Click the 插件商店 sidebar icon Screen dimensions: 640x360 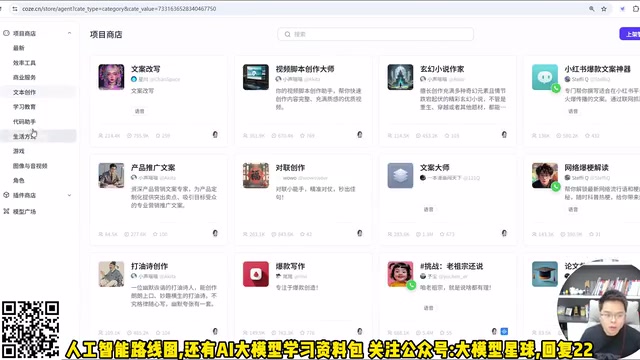pyautogui.click(x=6, y=195)
